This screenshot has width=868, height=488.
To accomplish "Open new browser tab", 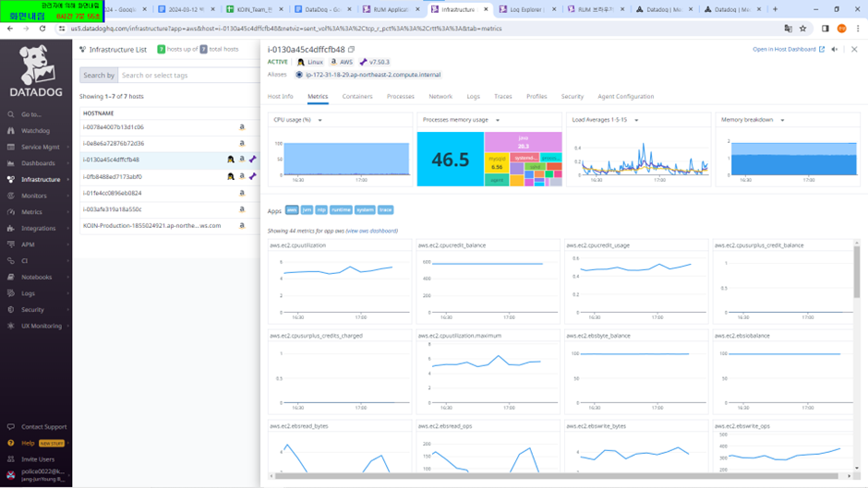I will [775, 9].
